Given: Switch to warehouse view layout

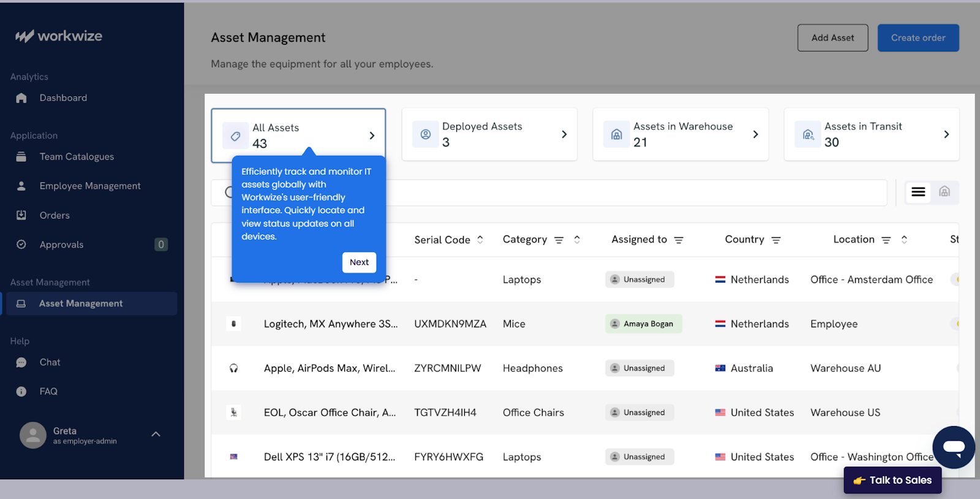Looking at the screenshot, I should (x=944, y=192).
